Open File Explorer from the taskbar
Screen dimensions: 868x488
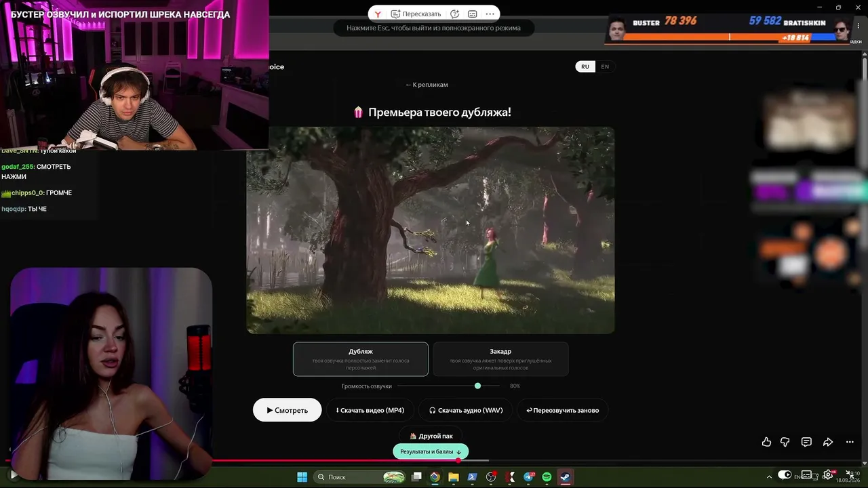tap(454, 477)
